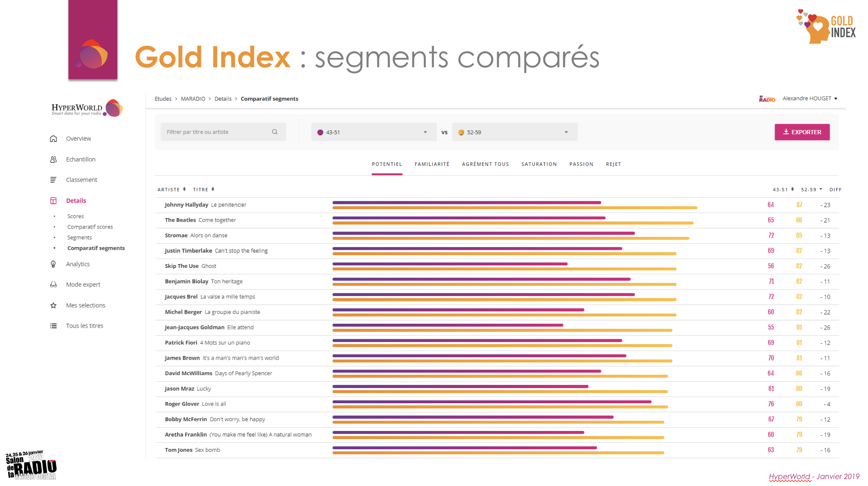This screenshot has height=486, width=868.
Task: Switch to the FAMILIARITÉ tab
Action: pos(432,164)
